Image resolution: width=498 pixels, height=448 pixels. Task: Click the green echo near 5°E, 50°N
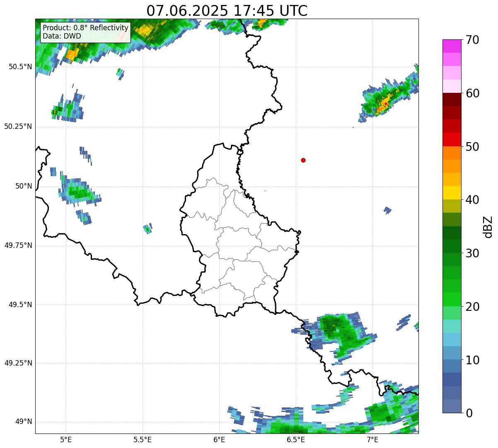coord(79,192)
